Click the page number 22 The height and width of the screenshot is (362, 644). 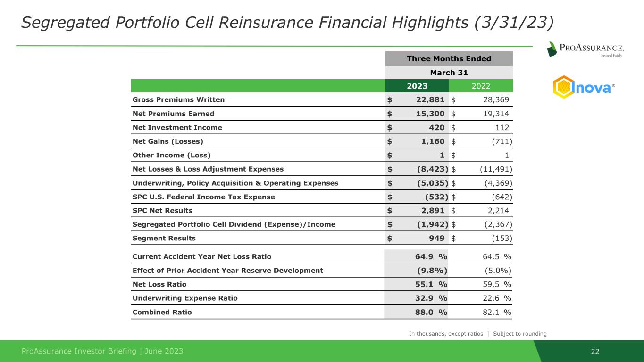(x=595, y=351)
